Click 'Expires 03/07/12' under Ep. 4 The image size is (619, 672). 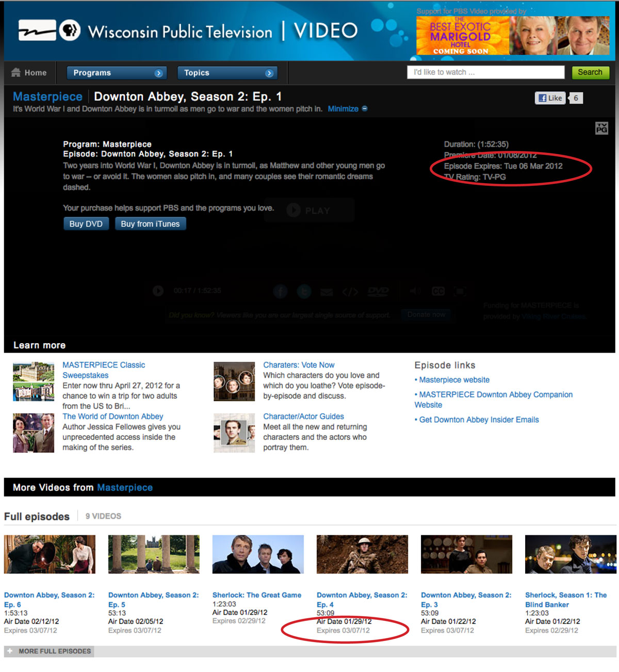click(343, 631)
